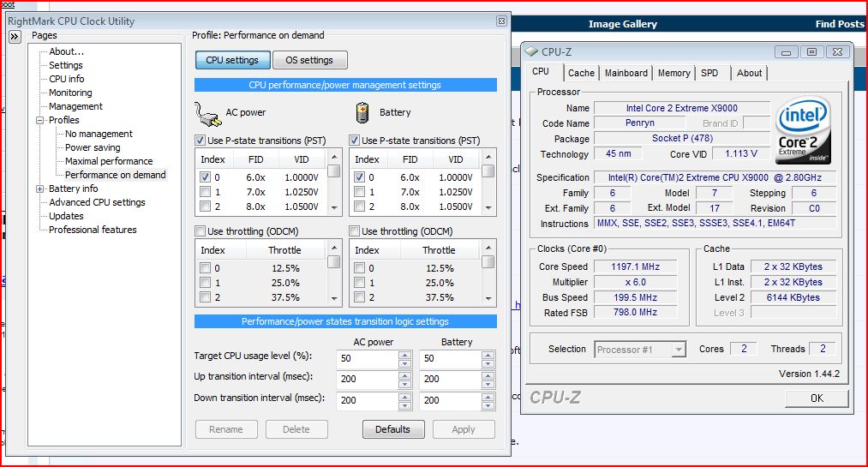This screenshot has height=467, width=868.
Task: Click the Apply button
Action: click(464, 429)
